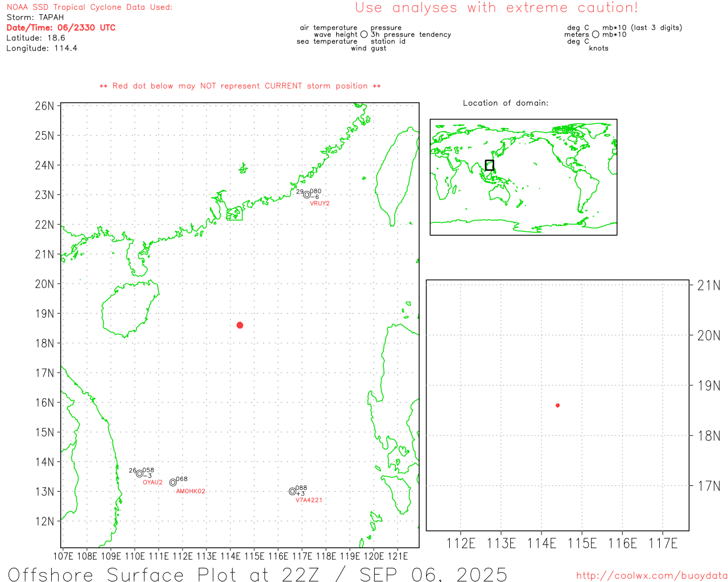The width and height of the screenshot is (728, 582).
Task: Open the coolwx.com/buoydata URL
Action: tap(652, 576)
